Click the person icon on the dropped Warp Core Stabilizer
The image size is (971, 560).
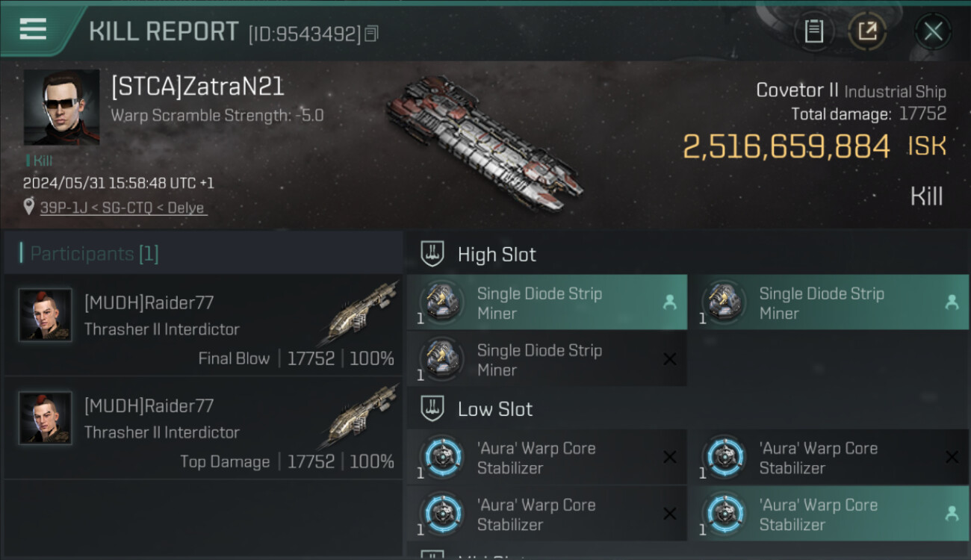(952, 514)
